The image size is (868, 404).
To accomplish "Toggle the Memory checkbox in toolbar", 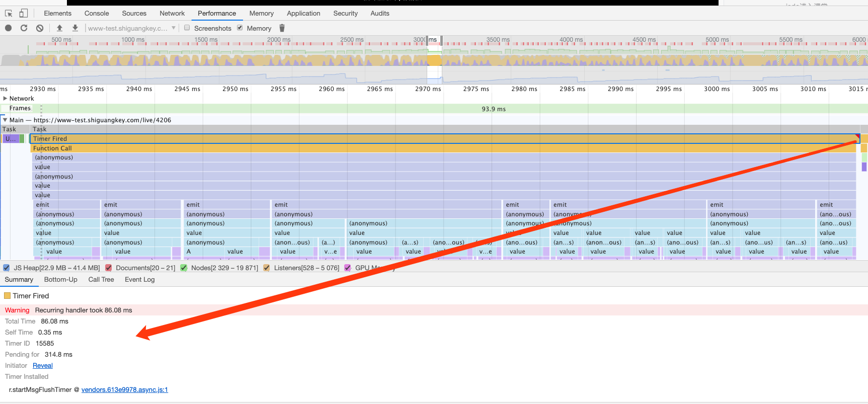I will pyautogui.click(x=240, y=28).
